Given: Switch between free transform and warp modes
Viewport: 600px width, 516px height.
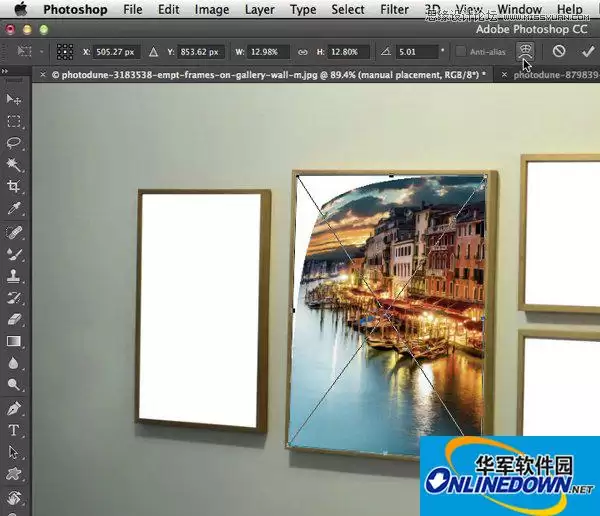Looking at the screenshot, I should click(526, 51).
